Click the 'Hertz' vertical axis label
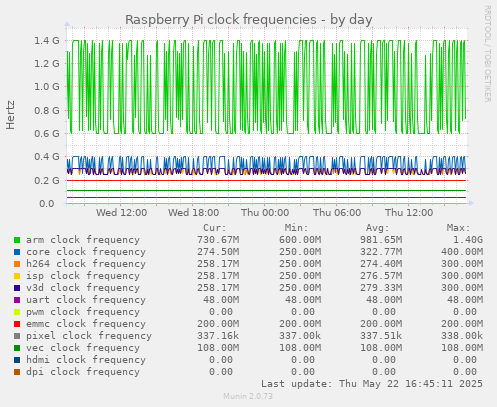Image resolution: width=497 pixels, height=407 pixels. click(11, 115)
